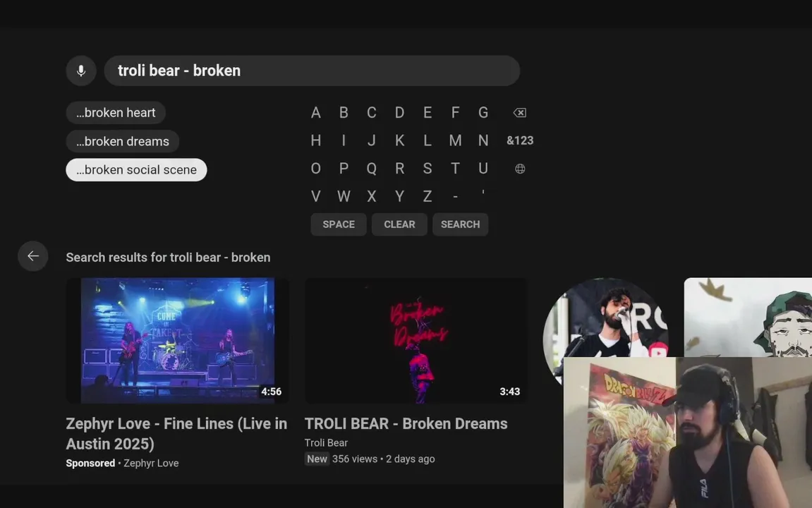Click '356 views • 2 days ago' text

point(383,459)
